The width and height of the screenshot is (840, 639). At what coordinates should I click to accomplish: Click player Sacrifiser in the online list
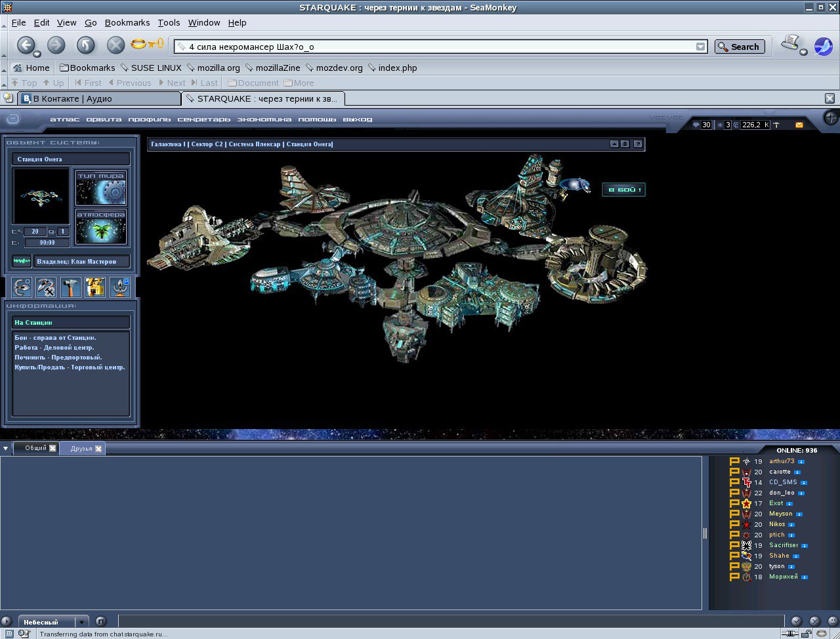tap(784, 545)
